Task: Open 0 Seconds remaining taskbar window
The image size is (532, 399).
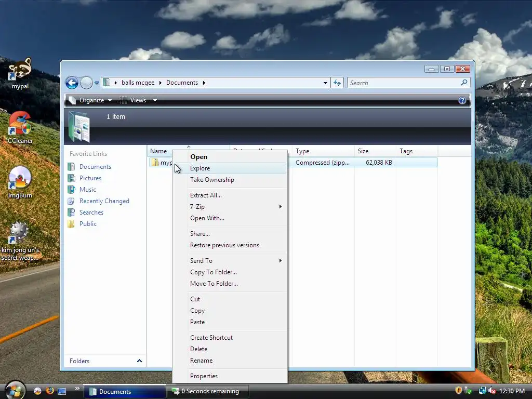Action: coord(208,392)
